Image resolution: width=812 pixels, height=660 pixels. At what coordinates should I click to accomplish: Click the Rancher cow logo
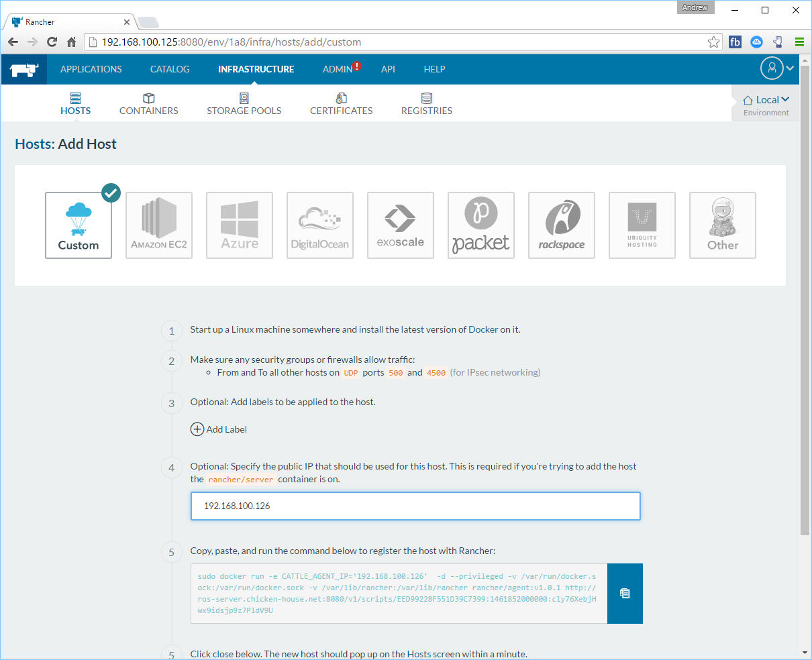tap(24, 69)
